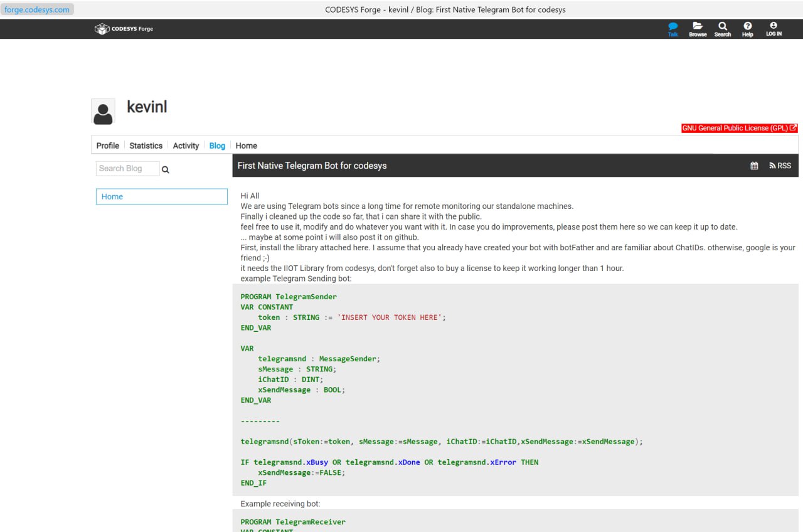The width and height of the screenshot is (803, 532).
Task: Click 'iChatID : DINT;' declaration line
Action: pyautogui.click(x=290, y=380)
